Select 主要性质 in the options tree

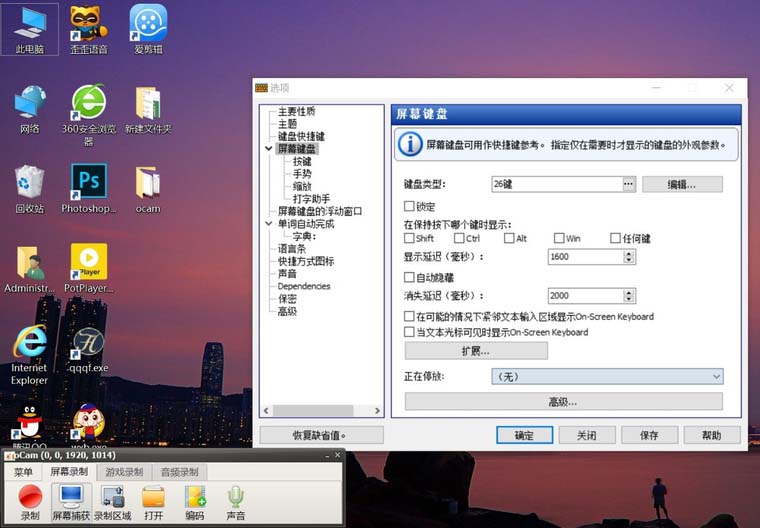pos(296,112)
